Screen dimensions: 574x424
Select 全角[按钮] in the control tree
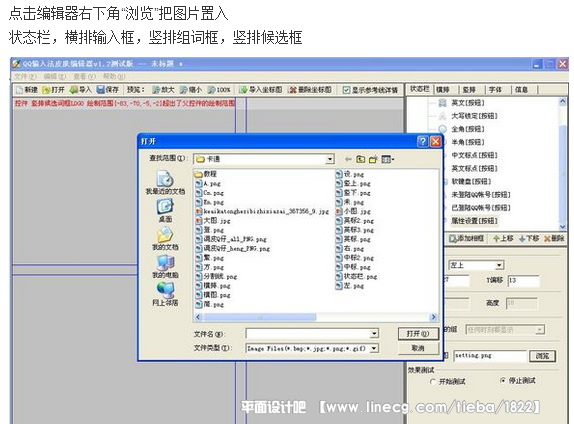[x=468, y=129]
